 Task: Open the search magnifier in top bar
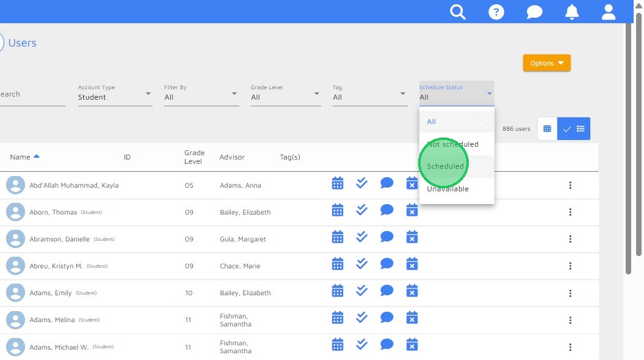click(458, 12)
